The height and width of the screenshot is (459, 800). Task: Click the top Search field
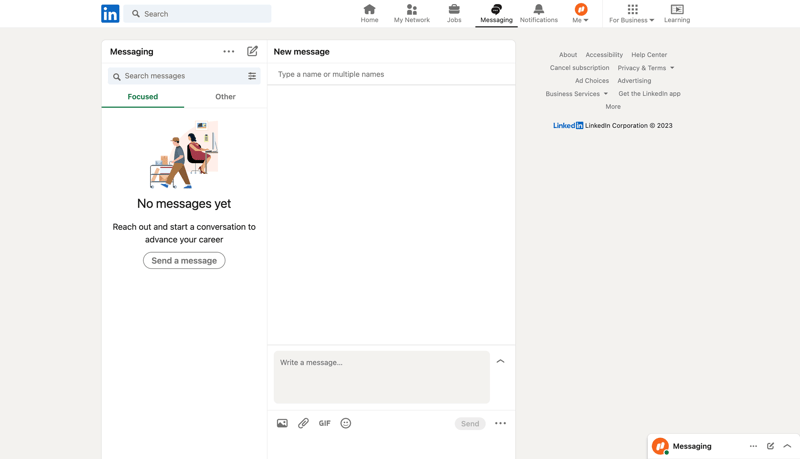point(197,14)
